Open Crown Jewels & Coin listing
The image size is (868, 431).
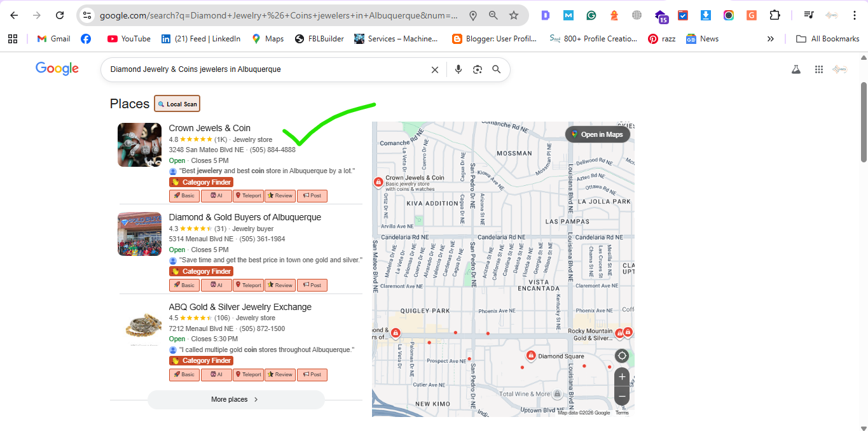[x=210, y=128]
